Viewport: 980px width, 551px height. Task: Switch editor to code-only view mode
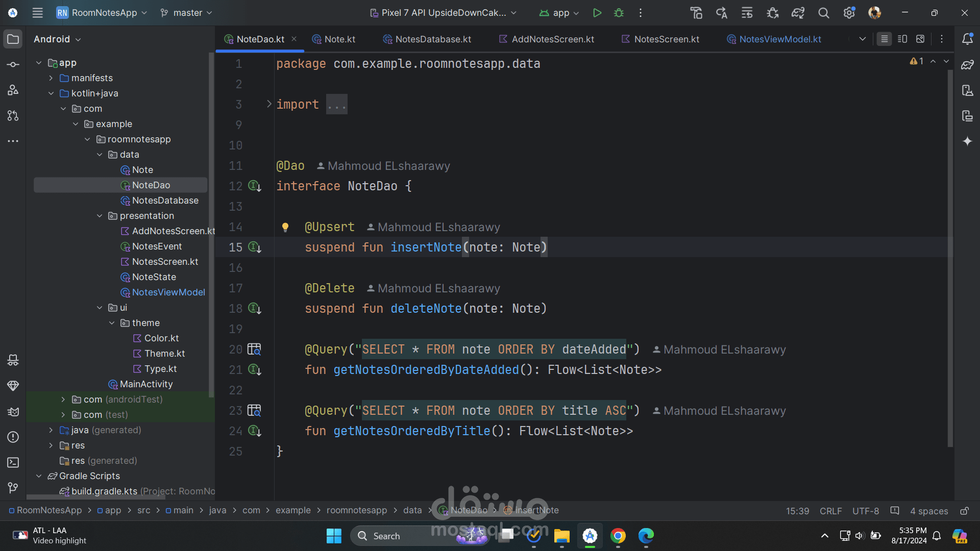click(884, 39)
